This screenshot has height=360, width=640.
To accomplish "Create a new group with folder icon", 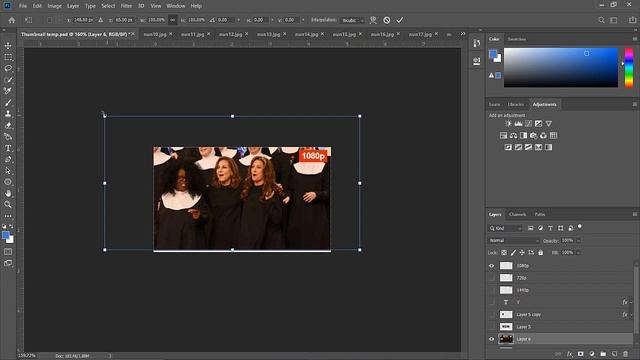I will (603, 354).
